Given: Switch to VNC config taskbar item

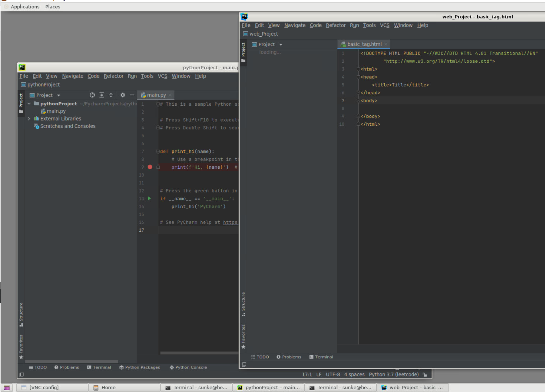Looking at the screenshot, I should pyautogui.click(x=52, y=387).
